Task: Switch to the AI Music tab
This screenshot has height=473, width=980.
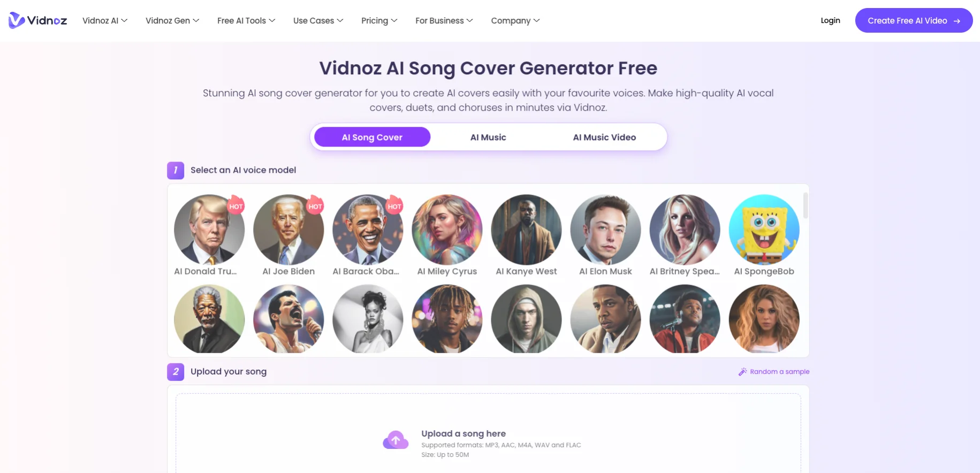Action: point(488,137)
